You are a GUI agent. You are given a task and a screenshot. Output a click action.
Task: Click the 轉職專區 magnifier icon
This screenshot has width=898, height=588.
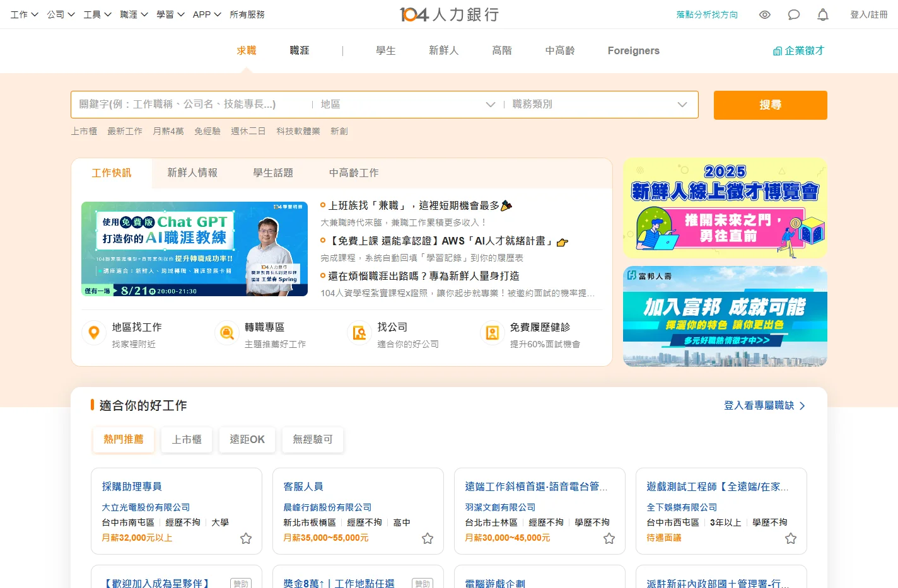point(226,332)
